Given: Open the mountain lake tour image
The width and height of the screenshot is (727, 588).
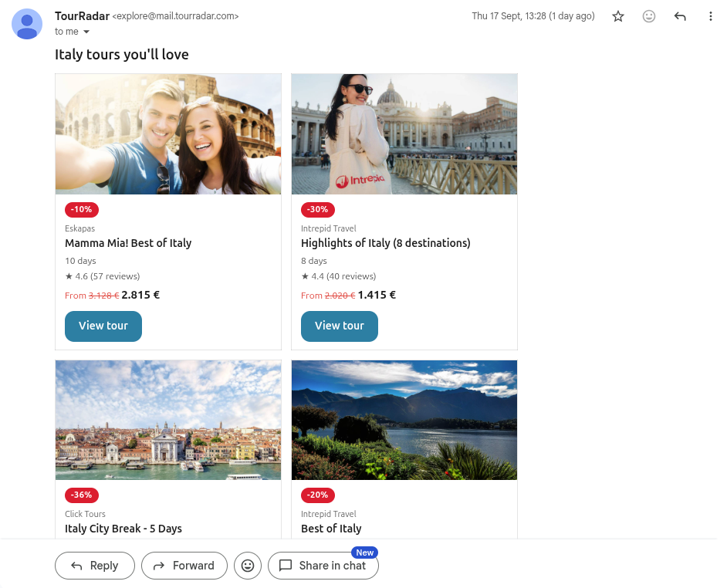Looking at the screenshot, I should click(x=404, y=420).
